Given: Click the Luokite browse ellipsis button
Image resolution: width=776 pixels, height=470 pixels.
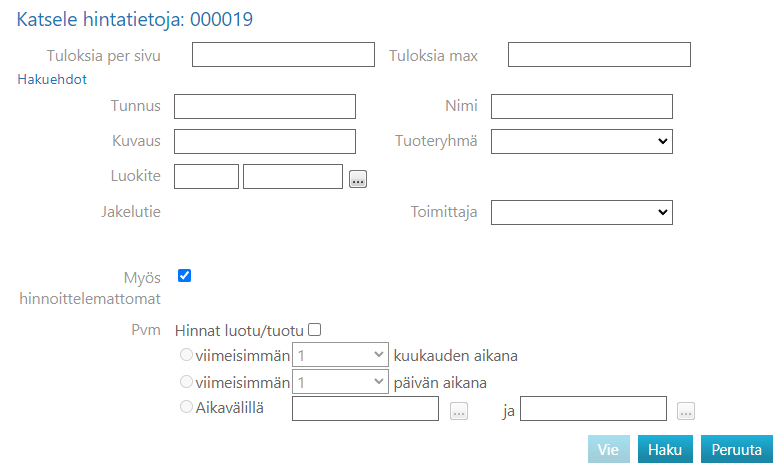Looking at the screenshot, I should (x=358, y=179).
